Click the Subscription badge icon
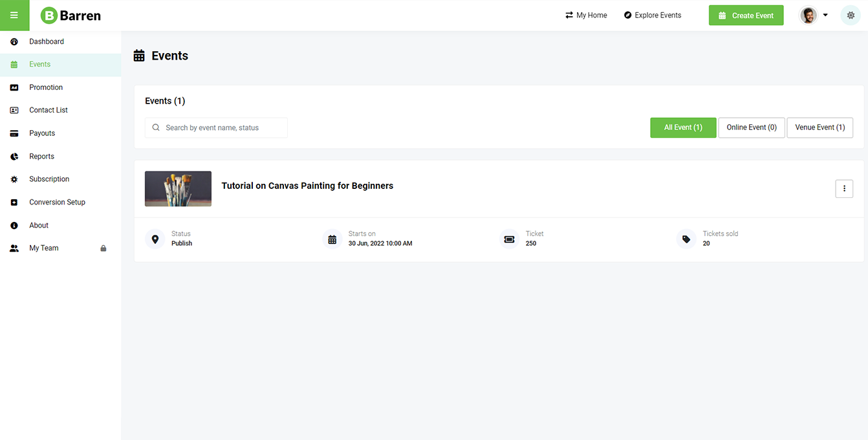The image size is (868, 440). (14, 179)
